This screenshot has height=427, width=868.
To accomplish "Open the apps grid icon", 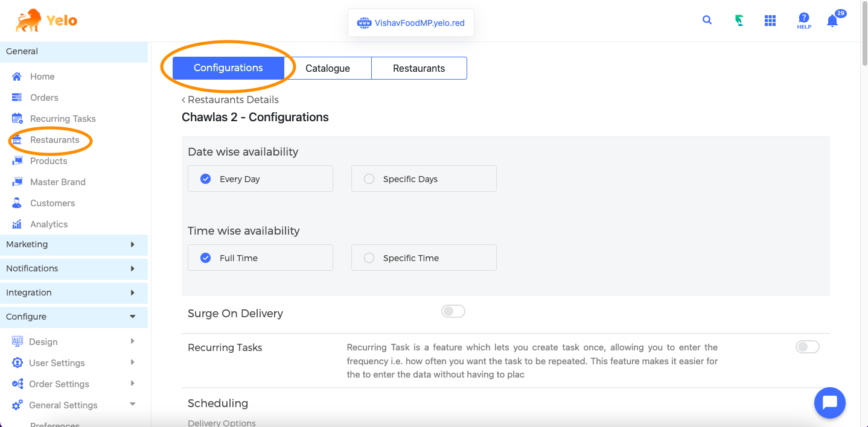I will coord(770,21).
